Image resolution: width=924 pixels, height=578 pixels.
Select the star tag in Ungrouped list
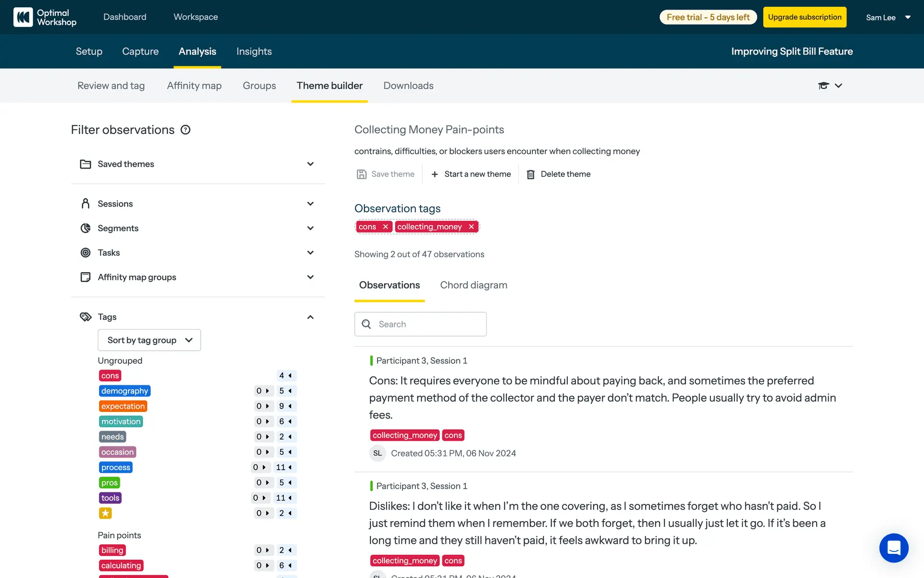click(105, 513)
